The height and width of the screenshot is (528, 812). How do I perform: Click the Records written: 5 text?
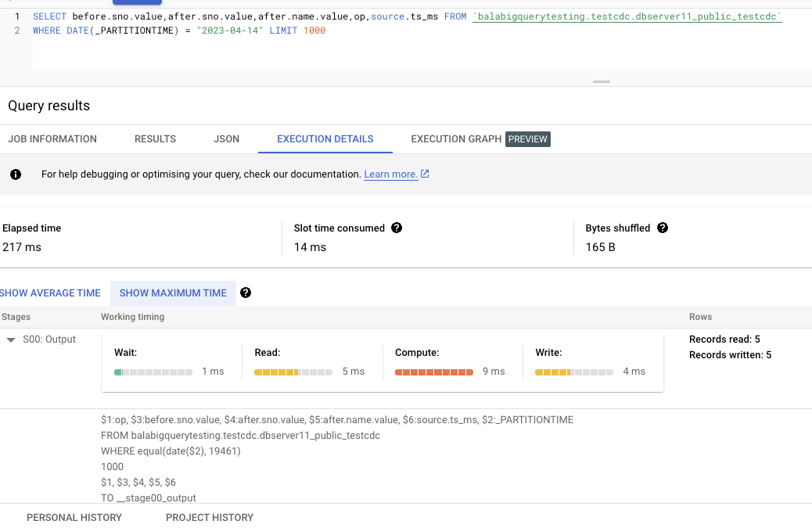[x=730, y=355]
